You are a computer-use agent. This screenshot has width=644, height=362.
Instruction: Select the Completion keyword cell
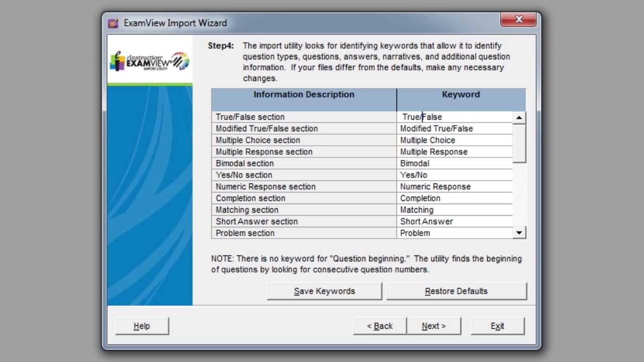[x=455, y=198]
